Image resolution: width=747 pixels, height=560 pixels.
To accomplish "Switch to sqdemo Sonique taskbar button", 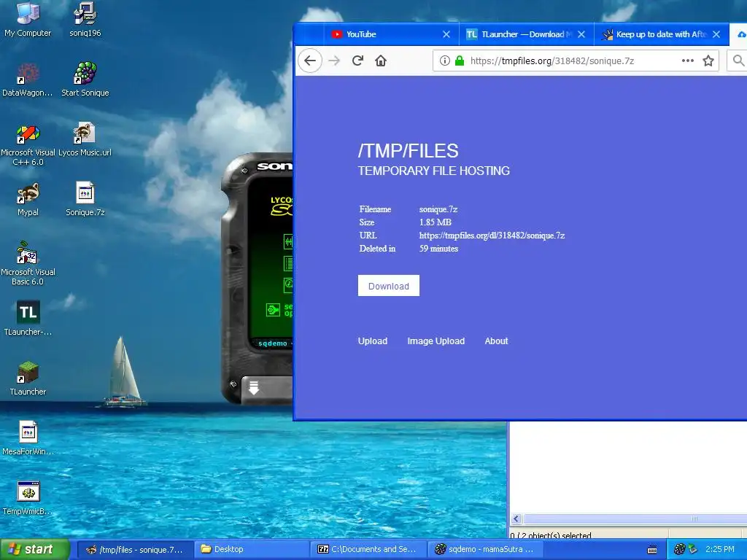I will (485, 550).
